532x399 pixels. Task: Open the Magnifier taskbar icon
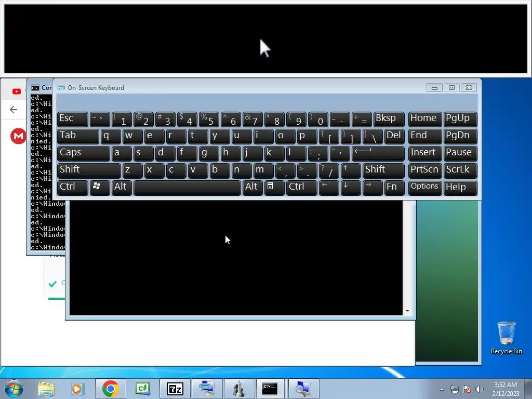coord(303,389)
